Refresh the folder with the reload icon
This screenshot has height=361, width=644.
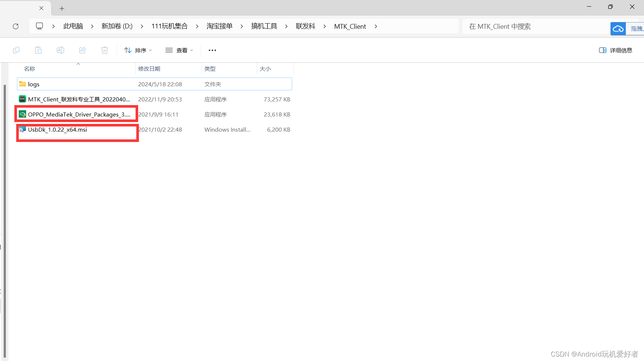15,26
